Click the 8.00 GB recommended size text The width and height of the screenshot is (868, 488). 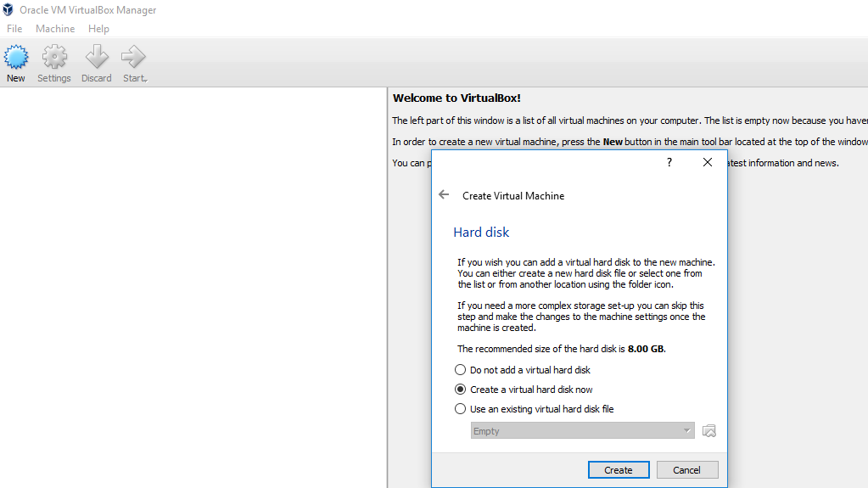646,349
